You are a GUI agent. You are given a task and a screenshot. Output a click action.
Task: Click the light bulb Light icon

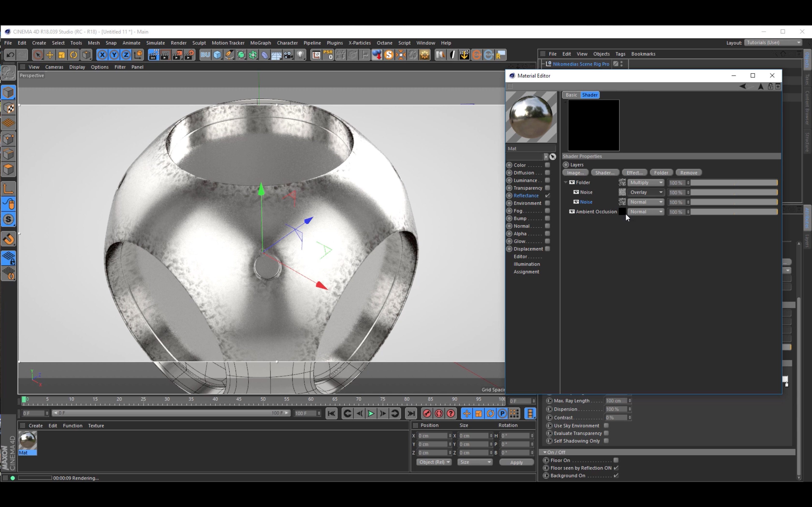point(300,55)
